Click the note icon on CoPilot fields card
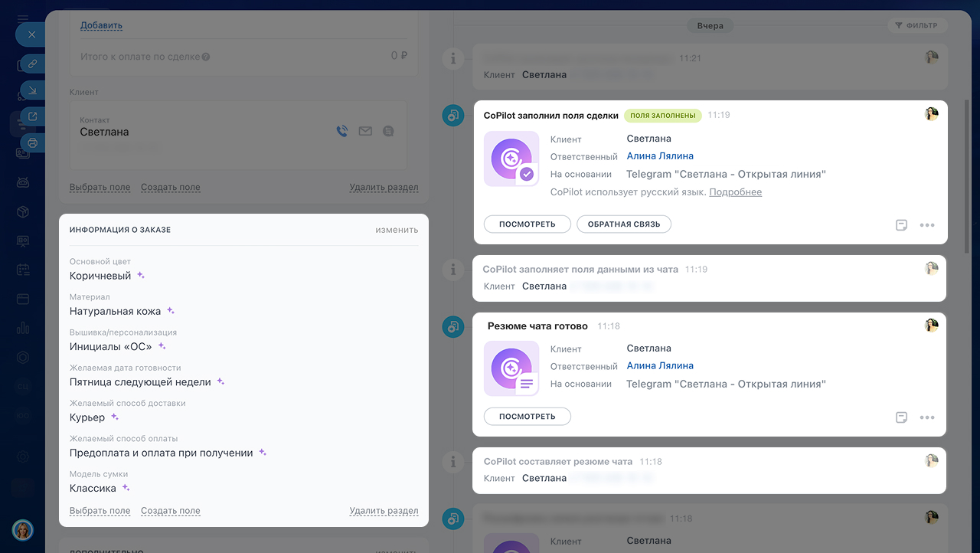Viewport: 980px width, 553px height. click(902, 225)
